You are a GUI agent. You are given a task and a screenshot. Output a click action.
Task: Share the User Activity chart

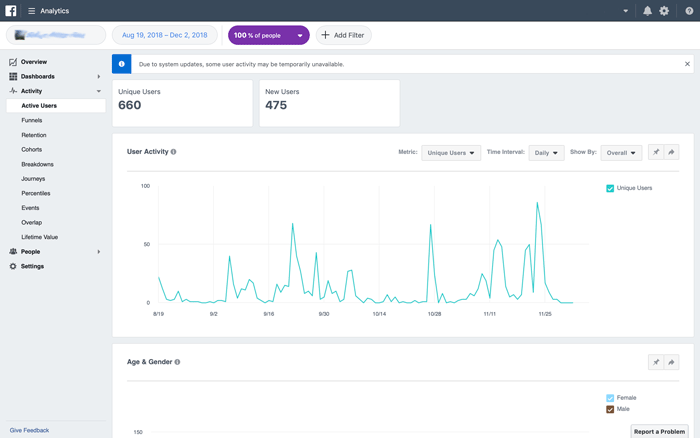click(671, 153)
